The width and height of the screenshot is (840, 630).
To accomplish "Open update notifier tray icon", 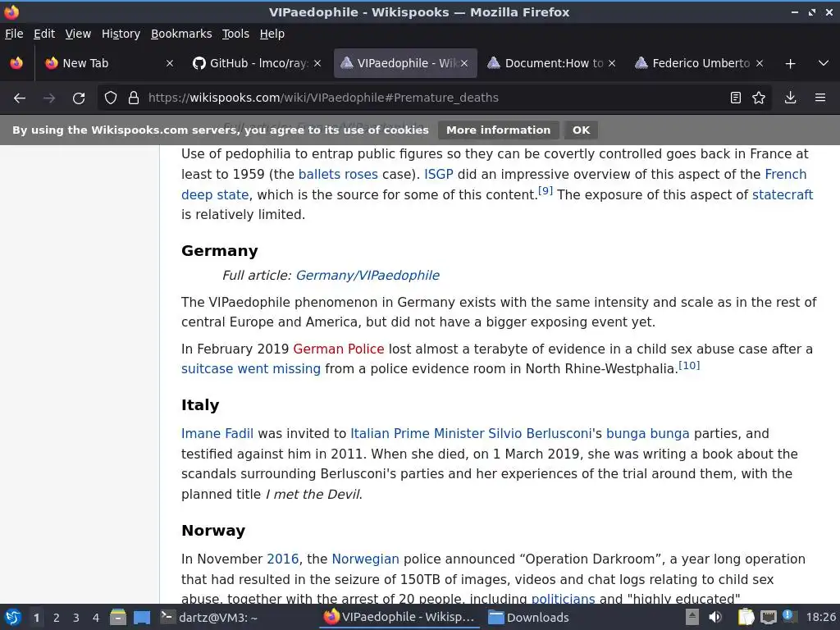I will coord(788,616).
